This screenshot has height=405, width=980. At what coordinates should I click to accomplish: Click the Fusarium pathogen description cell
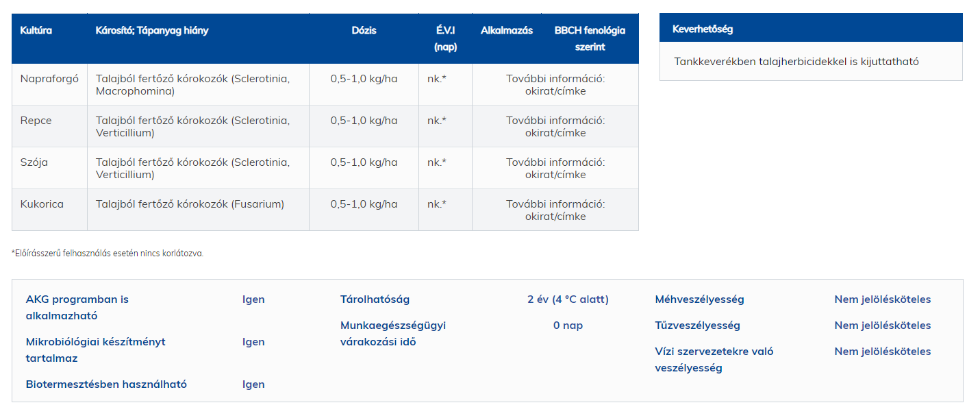click(190, 204)
